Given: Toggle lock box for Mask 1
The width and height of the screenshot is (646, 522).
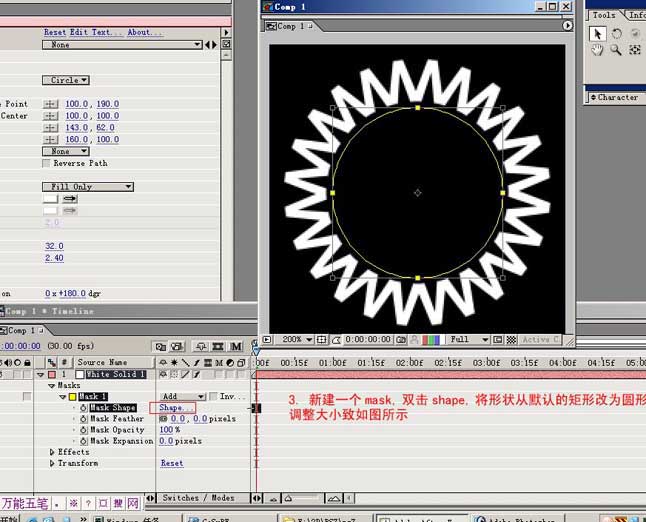Looking at the screenshot, I should point(27,396).
